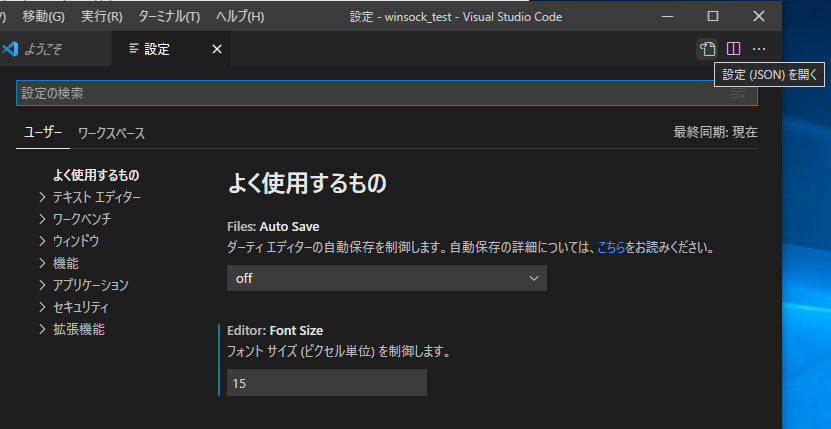This screenshot has height=429, width=831.
Task: Select 拡張機能 category label
Action: tap(78, 329)
